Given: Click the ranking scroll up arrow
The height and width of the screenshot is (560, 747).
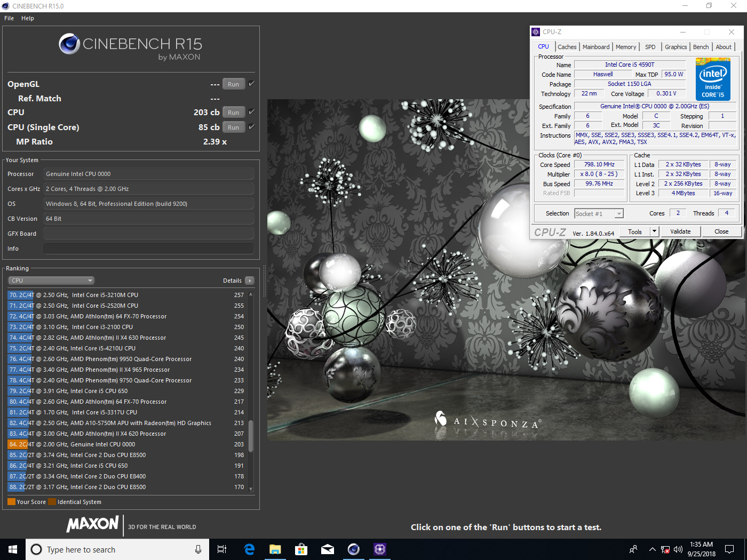Looking at the screenshot, I should (x=251, y=294).
